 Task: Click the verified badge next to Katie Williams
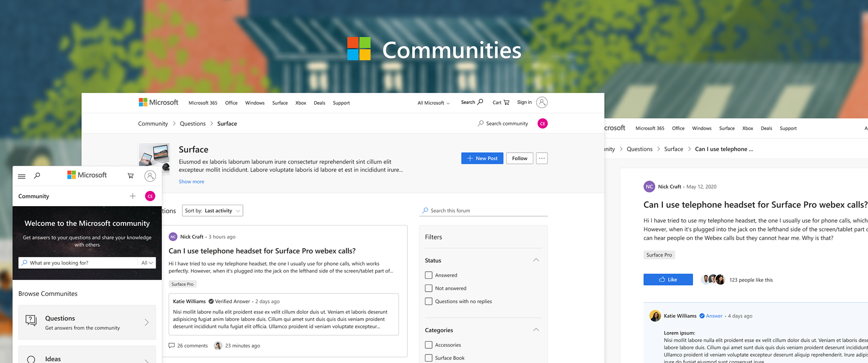coord(211,301)
